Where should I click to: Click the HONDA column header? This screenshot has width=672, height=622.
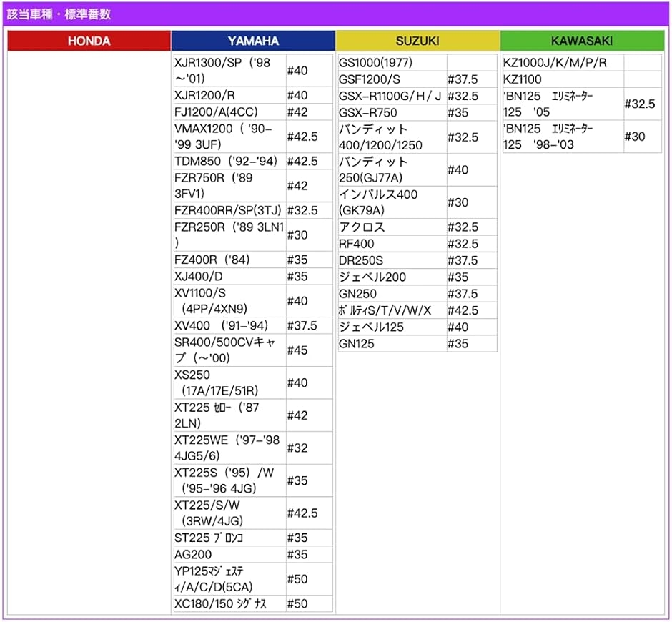tap(89, 41)
